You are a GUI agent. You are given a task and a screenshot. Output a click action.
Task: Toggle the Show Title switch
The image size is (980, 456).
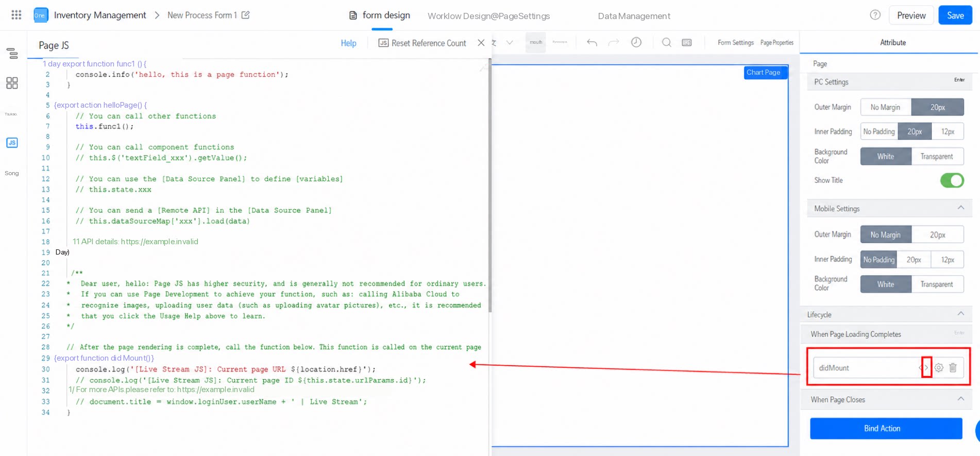point(952,180)
